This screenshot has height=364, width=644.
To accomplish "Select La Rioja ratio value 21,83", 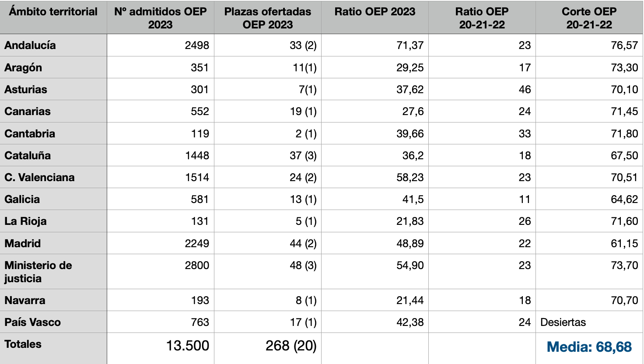I will coord(410,221).
